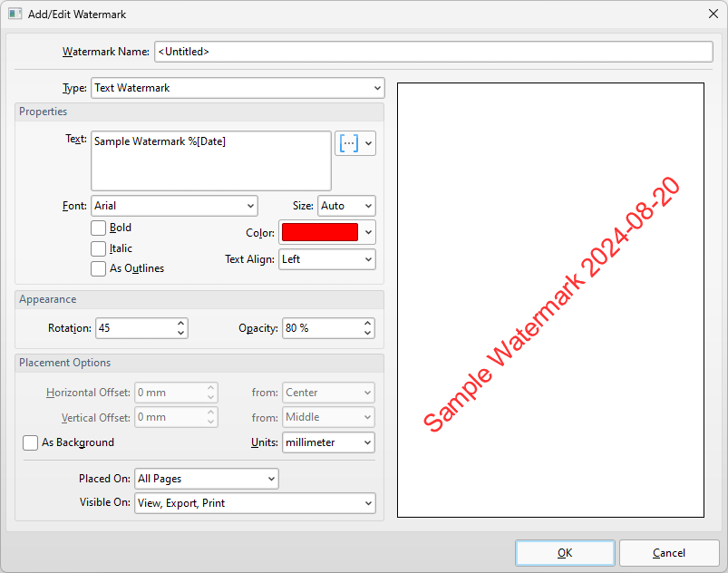Enable Bold for the watermark text

coord(98,228)
